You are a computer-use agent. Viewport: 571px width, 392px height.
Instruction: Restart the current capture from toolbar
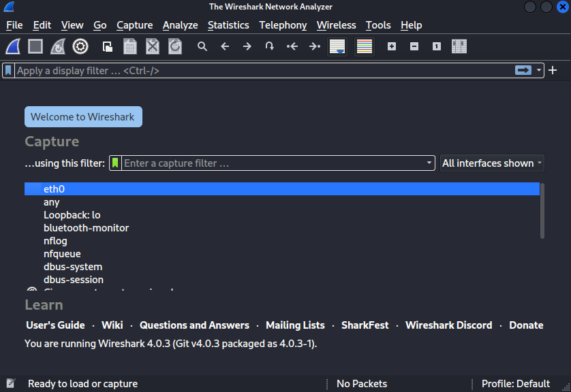pos(58,46)
